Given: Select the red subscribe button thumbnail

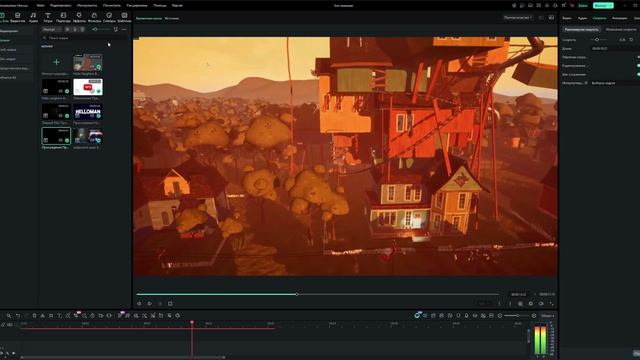Looking at the screenshot, I should pos(88,87).
